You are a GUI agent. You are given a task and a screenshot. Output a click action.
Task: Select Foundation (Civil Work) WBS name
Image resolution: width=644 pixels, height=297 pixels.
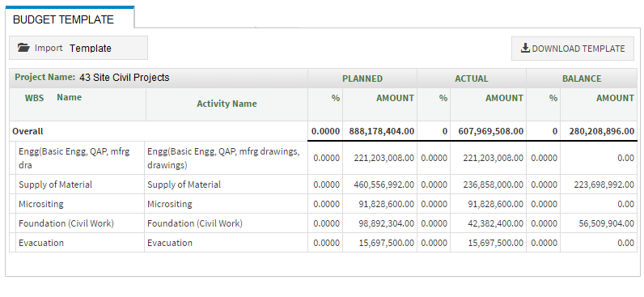point(66,223)
